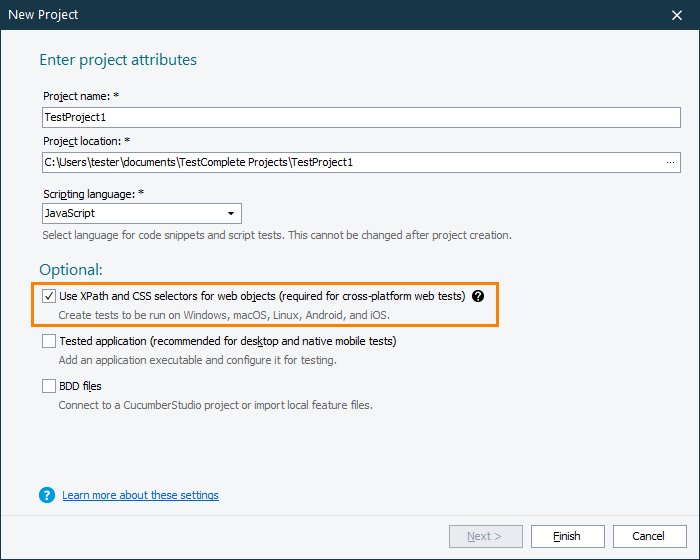The height and width of the screenshot is (560, 700).
Task: Close the New Project dialog window
Action: 677,15
